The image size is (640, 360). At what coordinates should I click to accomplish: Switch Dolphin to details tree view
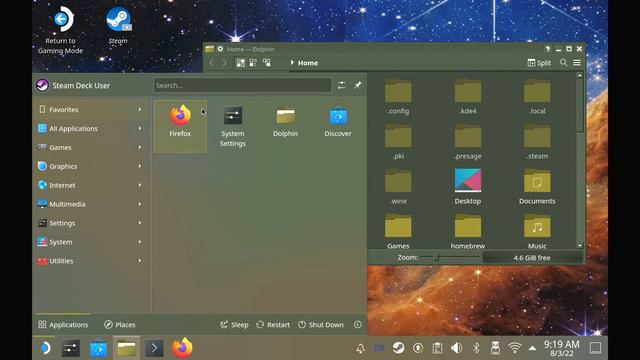(267, 63)
